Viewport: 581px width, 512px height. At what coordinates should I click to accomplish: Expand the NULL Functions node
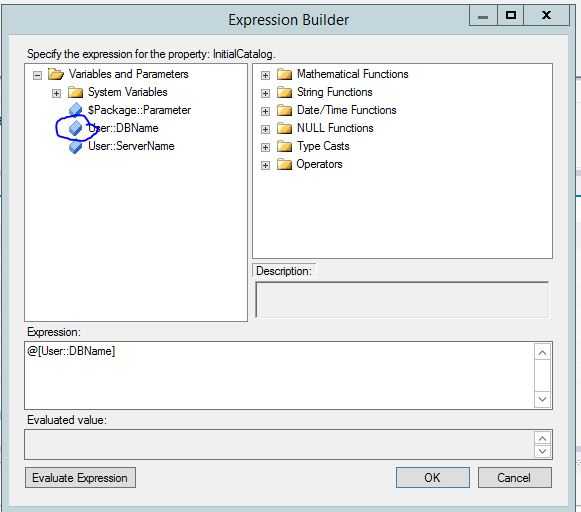265,129
